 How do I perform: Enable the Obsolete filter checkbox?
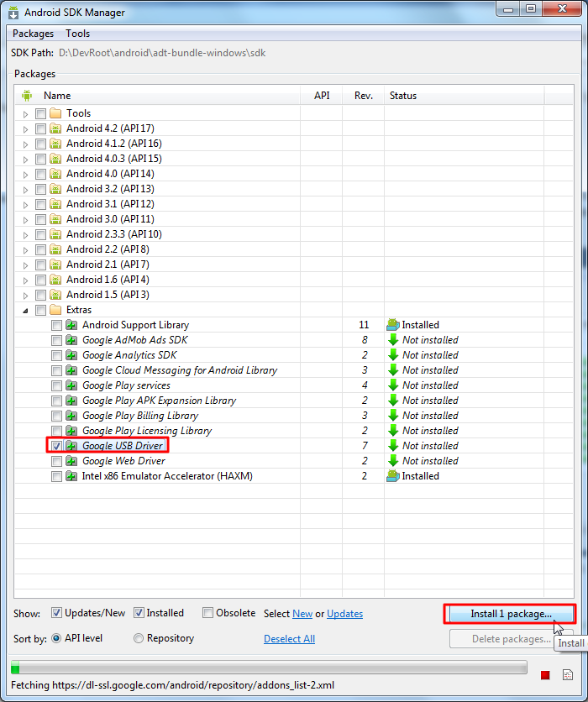(x=207, y=612)
